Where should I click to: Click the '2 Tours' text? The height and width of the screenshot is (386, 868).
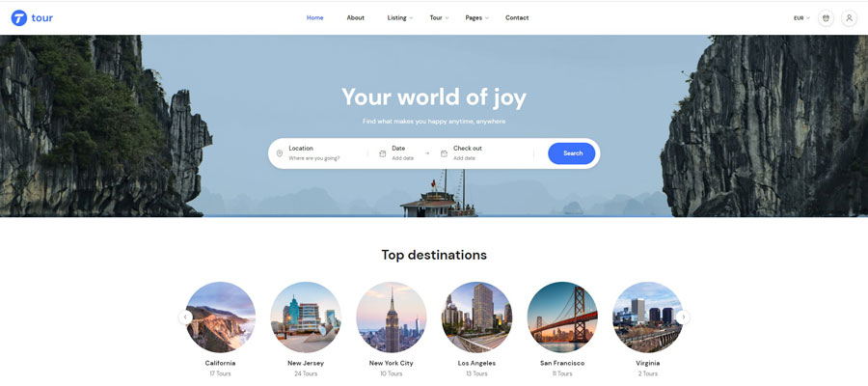click(648, 373)
